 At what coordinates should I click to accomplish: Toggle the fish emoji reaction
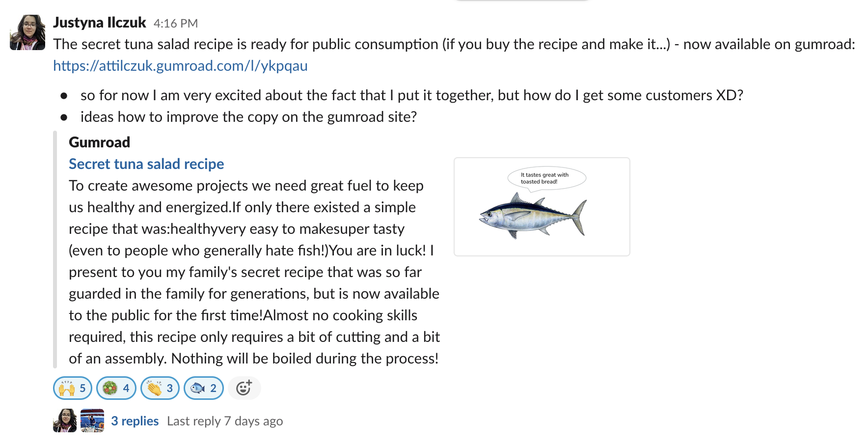pos(203,388)
